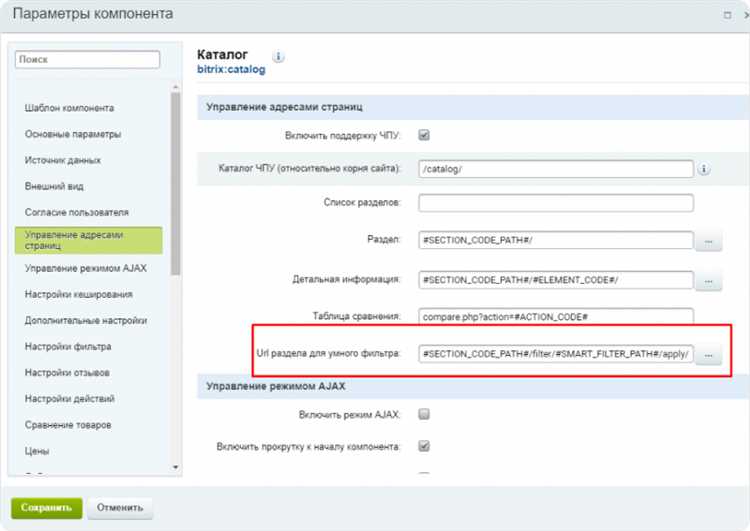
Task: Open Сравнение товаров section
Action: pos(68,425)
